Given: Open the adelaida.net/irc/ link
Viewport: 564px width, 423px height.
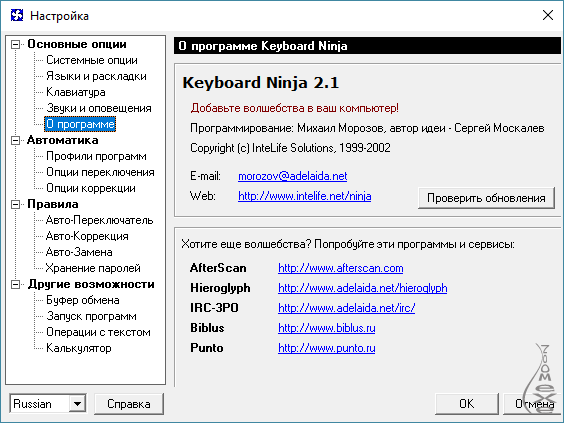Looking at the screenshot, I should coord(346,308).
